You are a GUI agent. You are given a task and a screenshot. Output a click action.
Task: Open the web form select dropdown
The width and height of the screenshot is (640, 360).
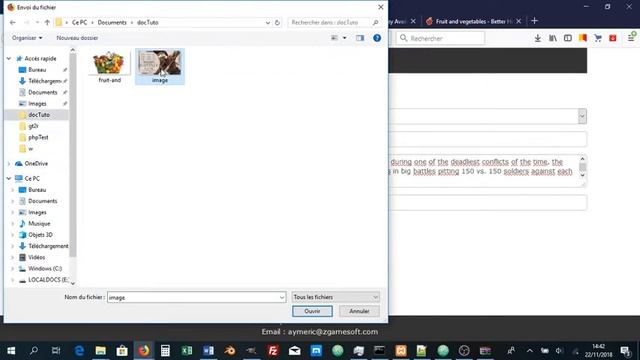click(x=582, y=116)
